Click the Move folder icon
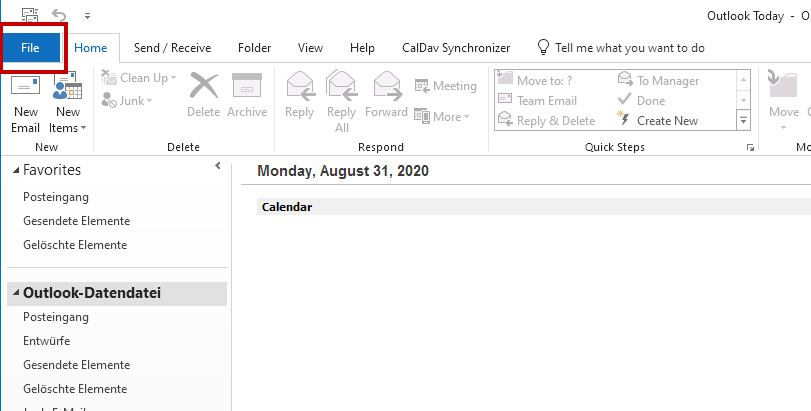Screen dimensions: 811x411 784,85
